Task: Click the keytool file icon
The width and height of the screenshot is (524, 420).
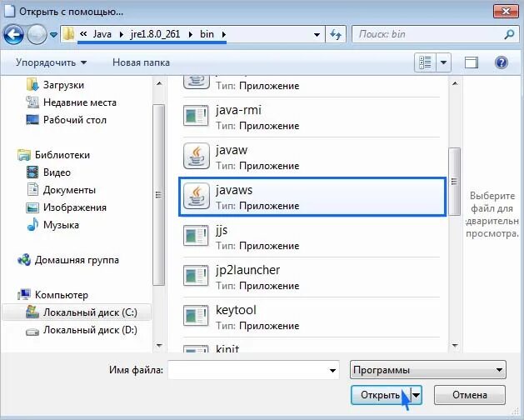Action: (x=197, y=316)
